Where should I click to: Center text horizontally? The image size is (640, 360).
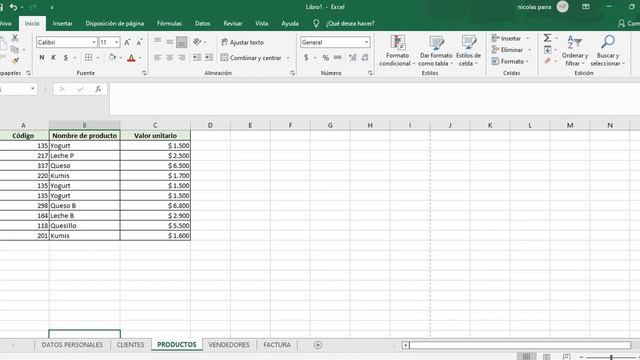point(169,58)
